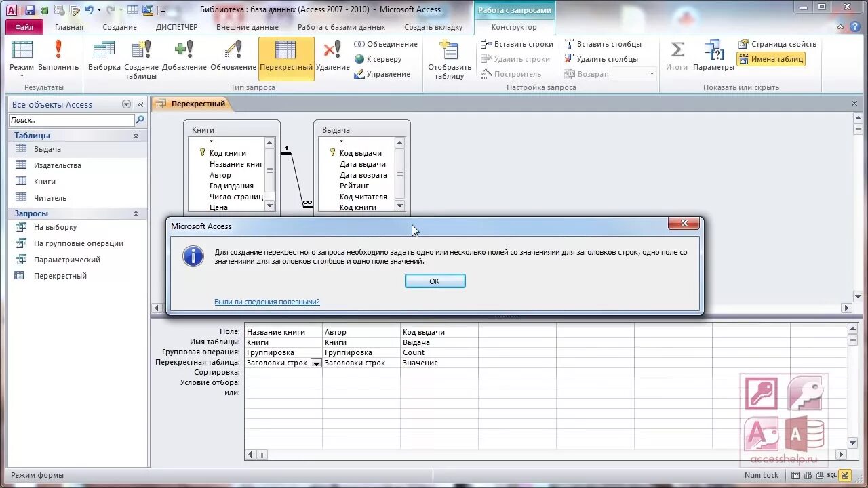Viewport: 868px width, 488px height.
Task: Open Заголовки строк dropdown for Название книги
Action: 316,363
